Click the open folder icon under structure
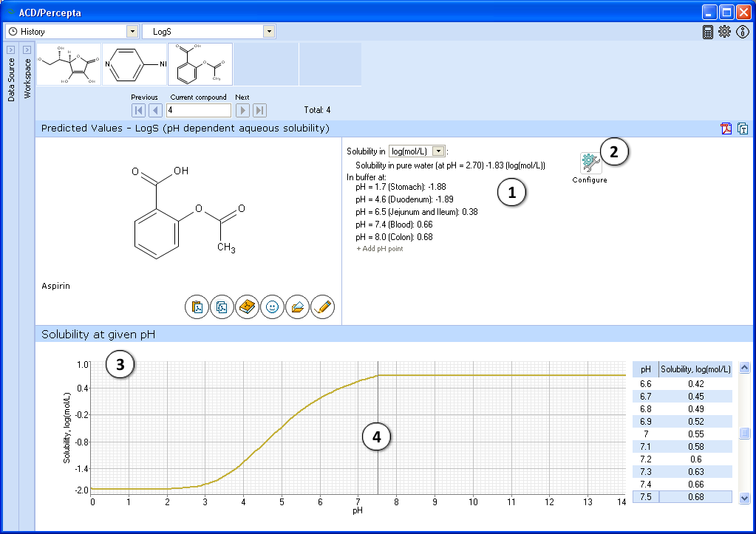 coord(297,307)
